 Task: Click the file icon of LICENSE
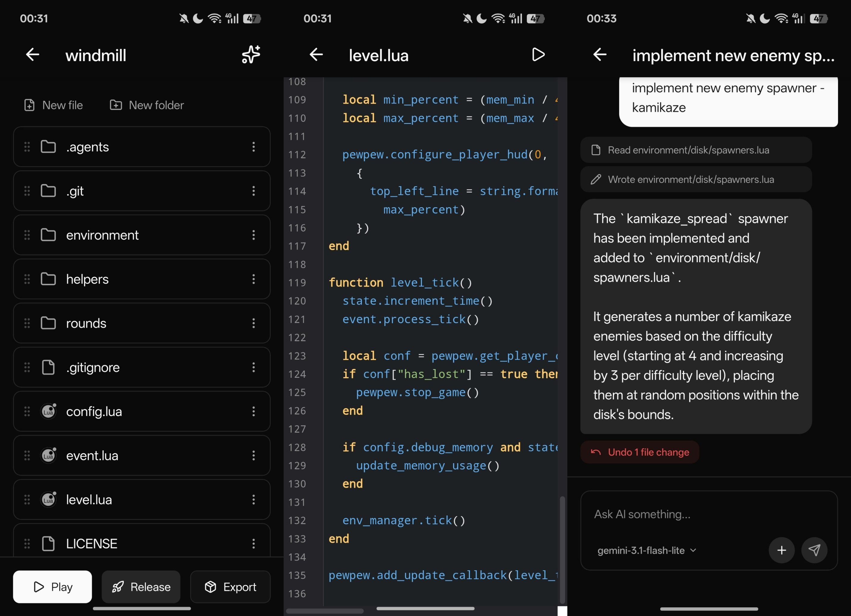pyautogui.click(x=48, y=544)
